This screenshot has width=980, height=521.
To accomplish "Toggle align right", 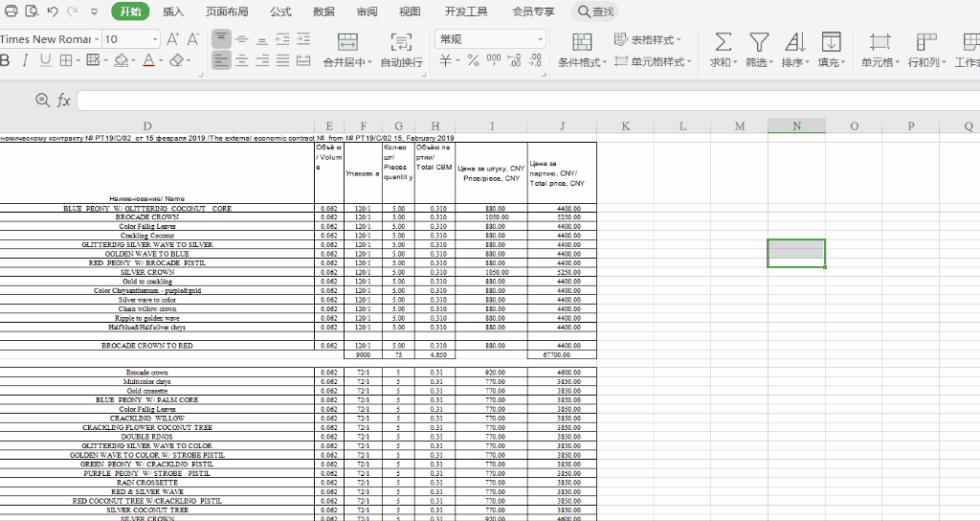I will click(x=262, y=60).
